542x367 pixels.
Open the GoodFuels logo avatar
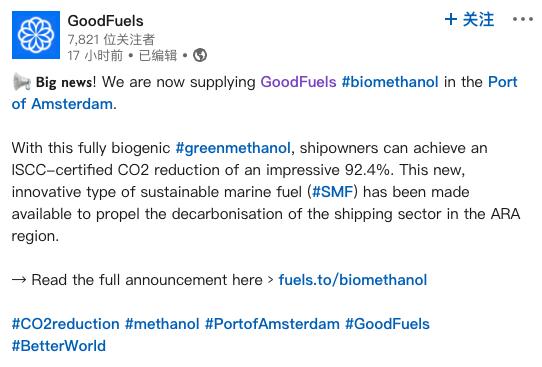36,35
